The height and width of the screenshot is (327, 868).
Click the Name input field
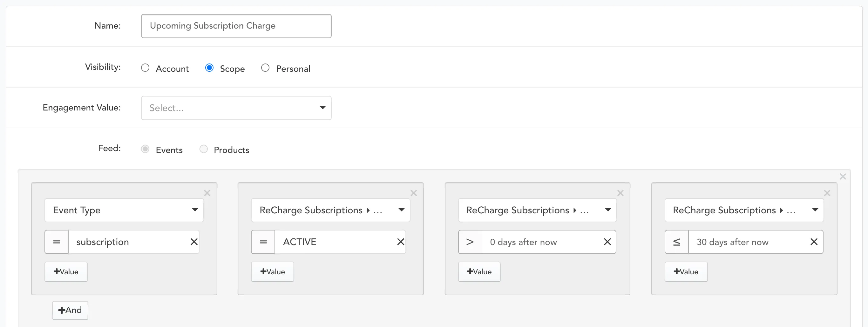pos(236,26)
